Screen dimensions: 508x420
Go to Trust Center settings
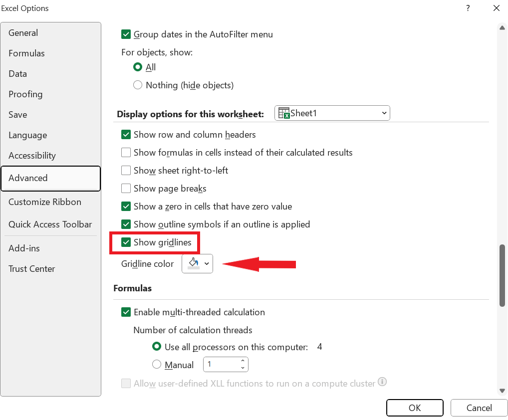[x=32, y=269]
